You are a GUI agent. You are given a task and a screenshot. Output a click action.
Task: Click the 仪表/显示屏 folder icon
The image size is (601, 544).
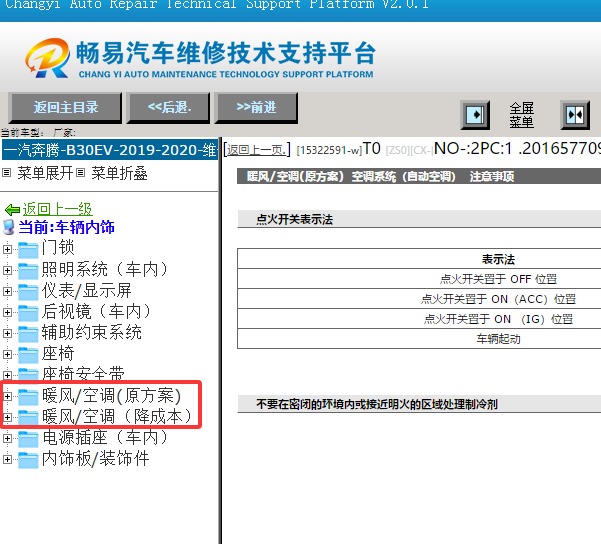28,292
